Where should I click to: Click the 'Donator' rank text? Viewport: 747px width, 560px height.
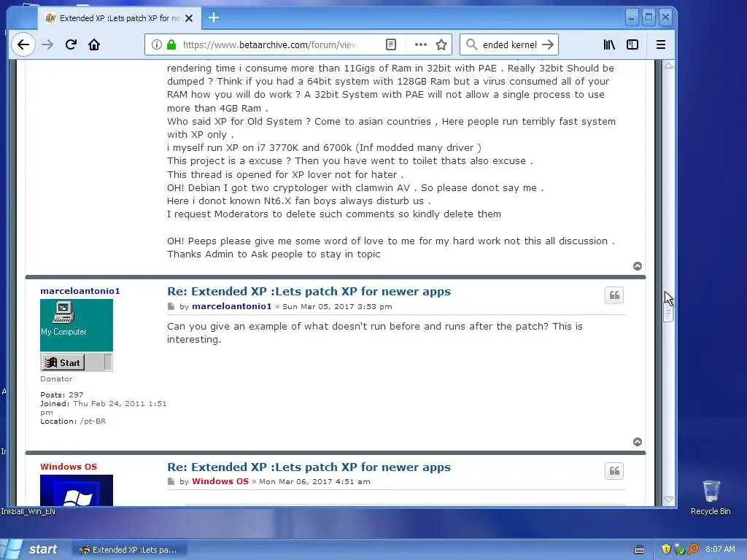click(x=56, y=378)
